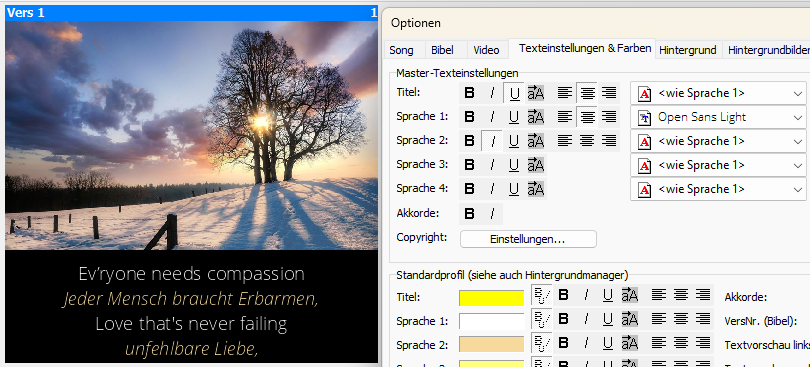
Task: Center Titel text in Standardprofil
Action: tap(681, 296)
